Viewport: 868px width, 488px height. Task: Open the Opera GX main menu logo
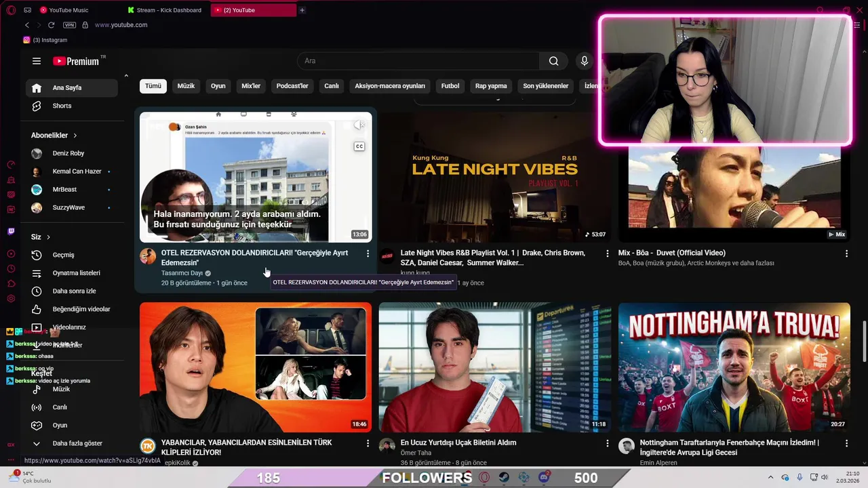(11, 10)
